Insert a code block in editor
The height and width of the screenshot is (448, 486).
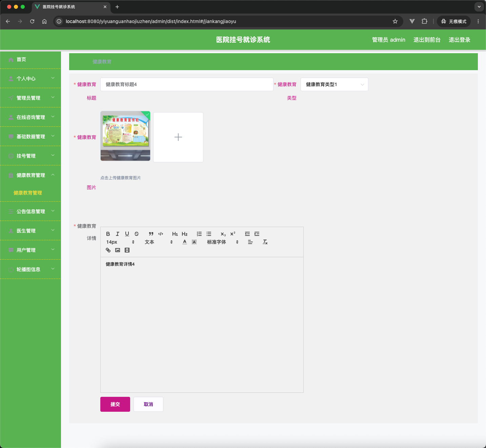[x=161, y=234]
